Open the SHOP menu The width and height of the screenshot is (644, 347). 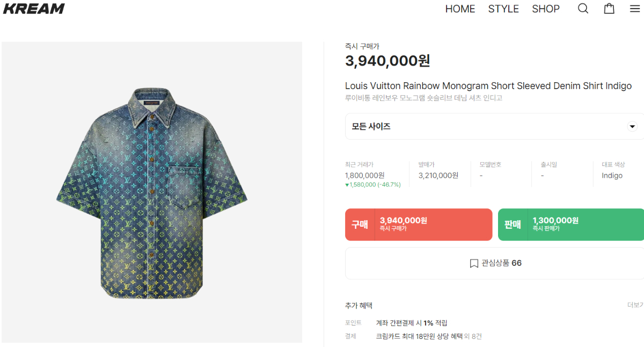[546, 9]
